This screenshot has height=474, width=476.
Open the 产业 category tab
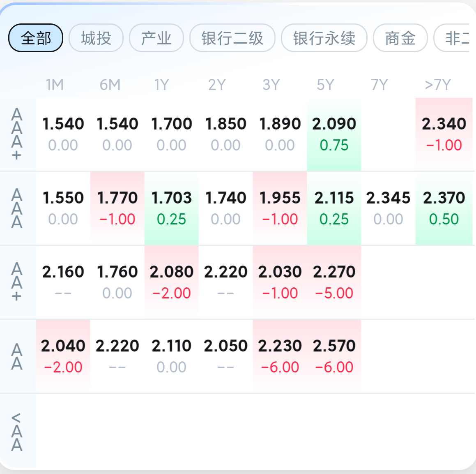pyautogui.click(x=156, y=38)
